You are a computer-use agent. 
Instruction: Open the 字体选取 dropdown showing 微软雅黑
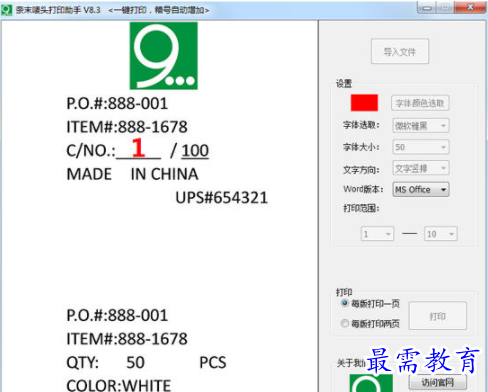click(421, 126)
